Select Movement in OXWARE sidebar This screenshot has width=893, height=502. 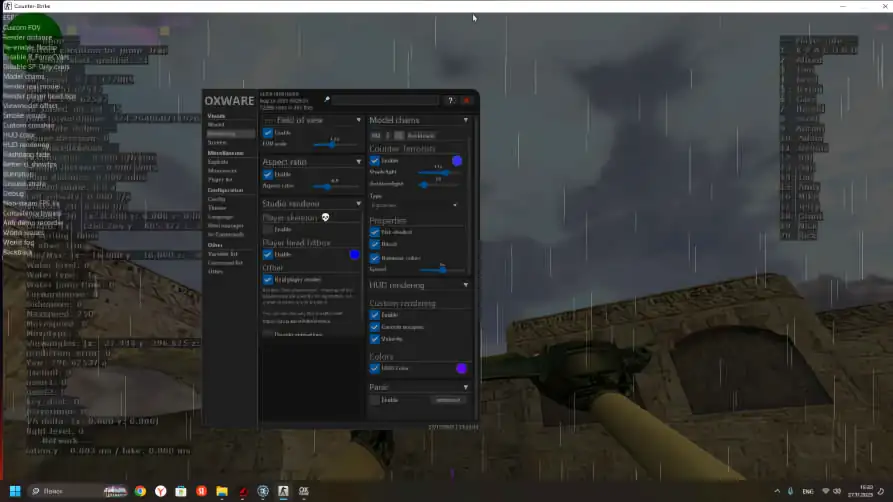(x=222, y=170)
